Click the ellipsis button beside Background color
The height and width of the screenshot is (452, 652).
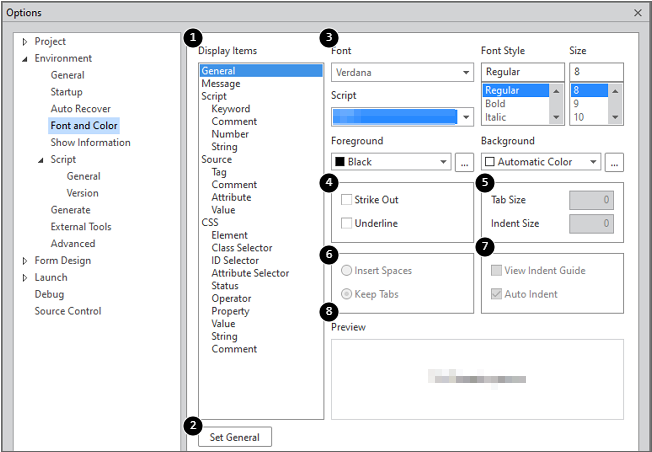[x=614, y=162]
